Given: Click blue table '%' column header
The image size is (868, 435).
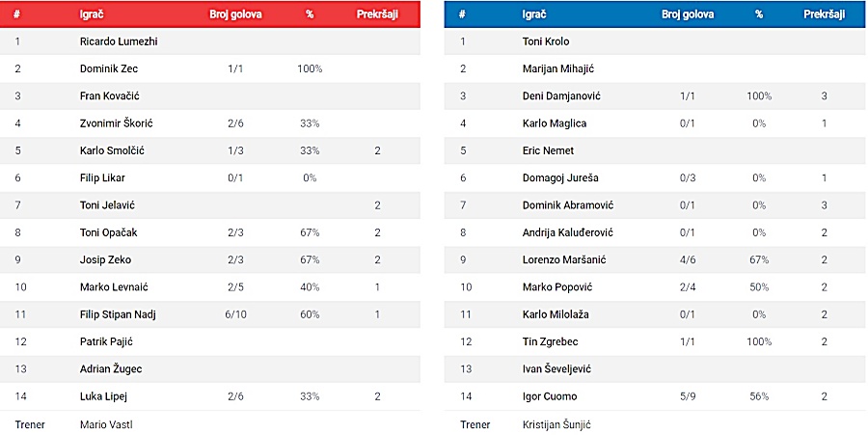Looking at the screenshot, I should coord(759,14).
